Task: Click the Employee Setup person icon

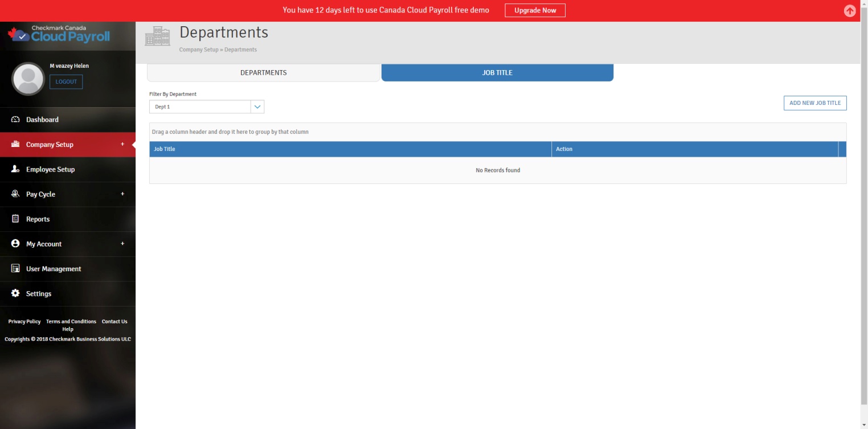Action: click(15, 169)
